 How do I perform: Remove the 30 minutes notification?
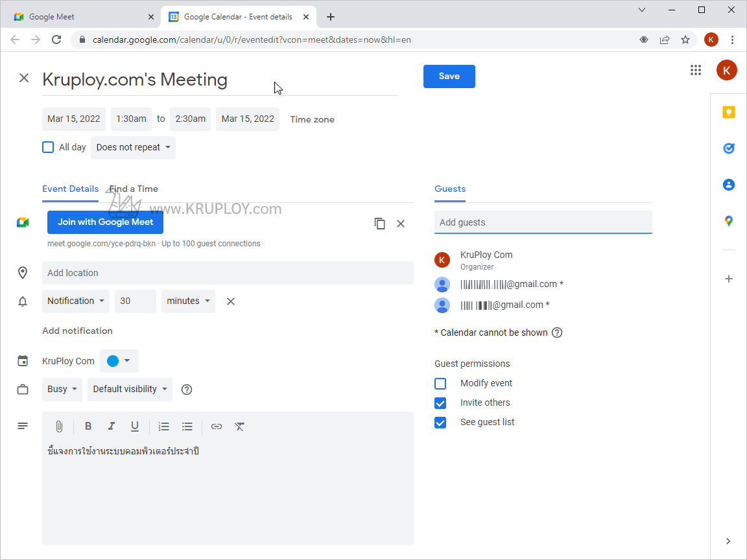231,301
